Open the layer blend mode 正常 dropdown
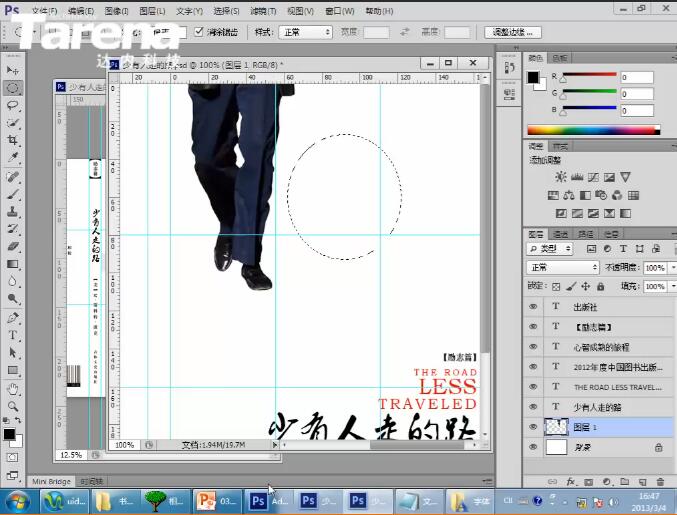Screen dimensions: 677x515 563,268
